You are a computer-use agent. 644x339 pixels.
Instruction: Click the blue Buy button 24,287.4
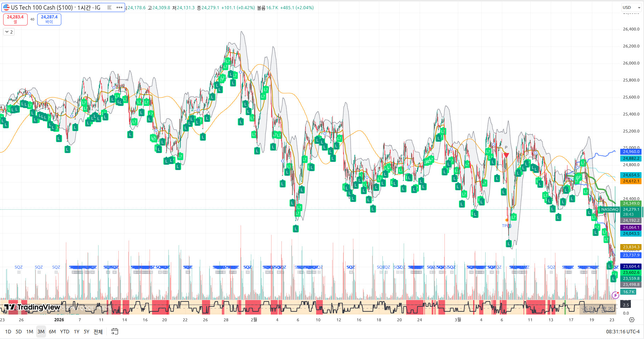(x=49, y=19)
